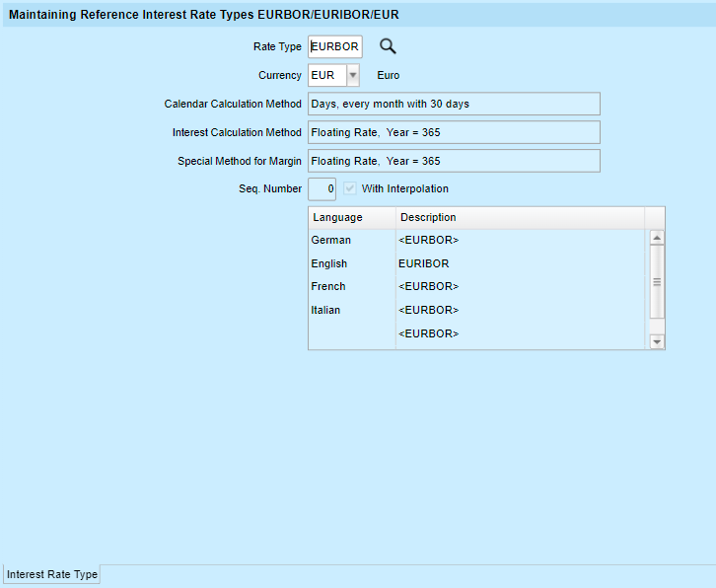Click the EURIBOR description cell
This screenshot has height=588, width=716.
point(520,263)
